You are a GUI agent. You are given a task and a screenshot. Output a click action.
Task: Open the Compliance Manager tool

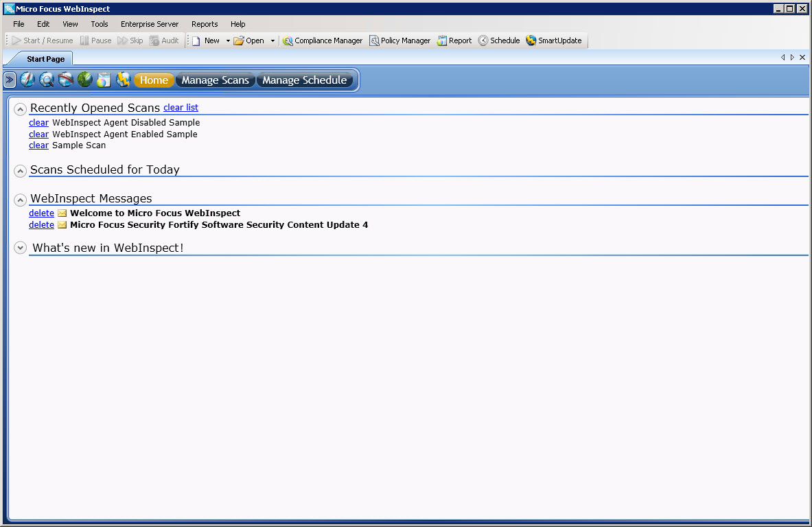(x=322, y=40)
